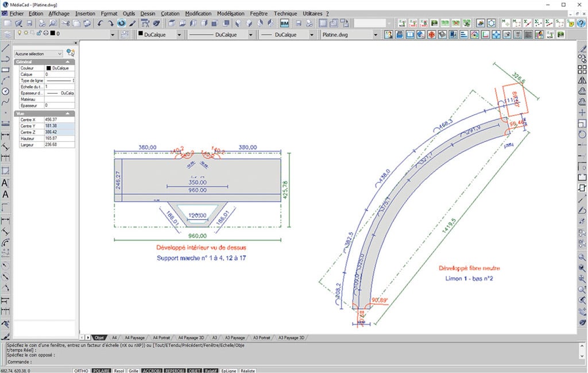Click the Grille button in status bar
The width and height of the screenshot is (588, 373).
pos(133,370)
